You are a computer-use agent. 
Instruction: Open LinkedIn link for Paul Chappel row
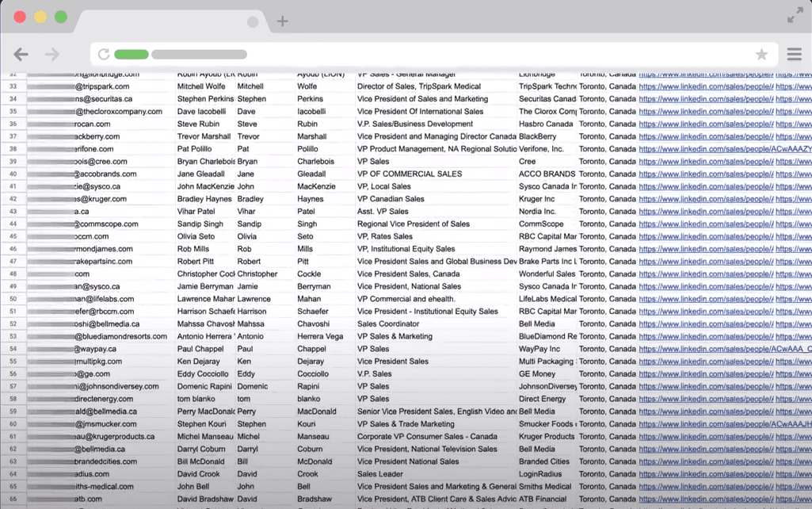[x=725, y=349]
